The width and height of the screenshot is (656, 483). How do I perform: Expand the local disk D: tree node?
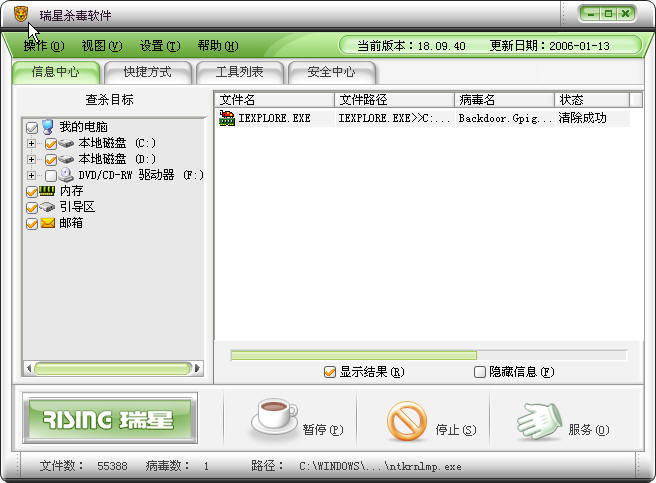pos(31,159)
